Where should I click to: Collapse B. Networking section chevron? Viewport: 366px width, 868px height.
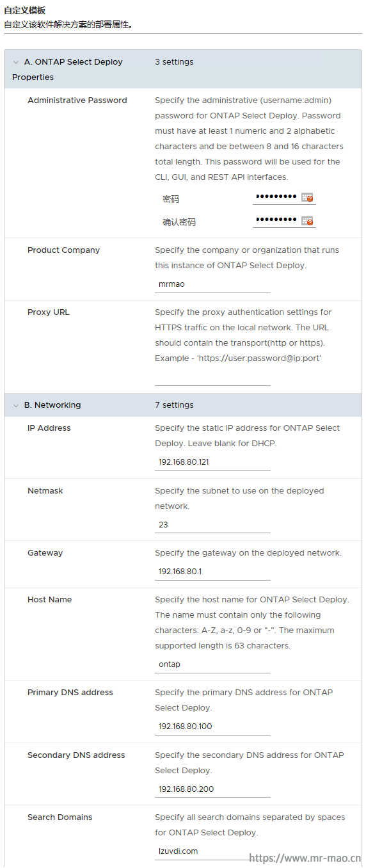pyautogui.click(x=16, y=405)
